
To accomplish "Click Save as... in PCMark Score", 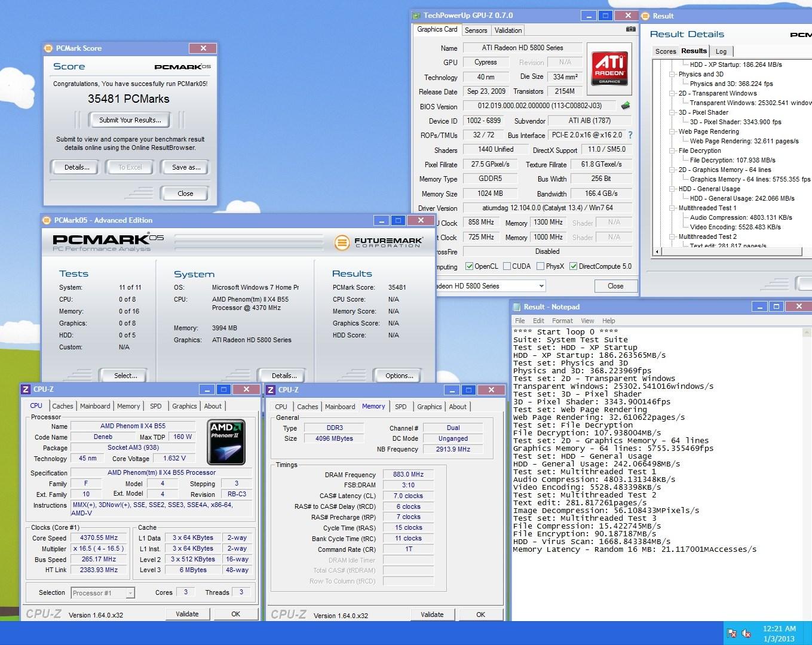I will [186, 167].
